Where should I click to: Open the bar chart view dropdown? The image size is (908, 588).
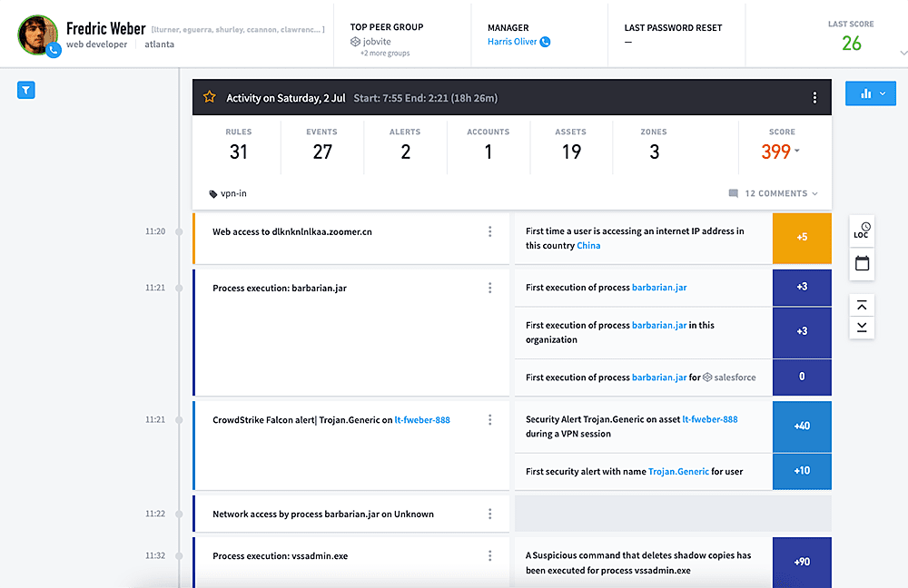coord(871,93)
